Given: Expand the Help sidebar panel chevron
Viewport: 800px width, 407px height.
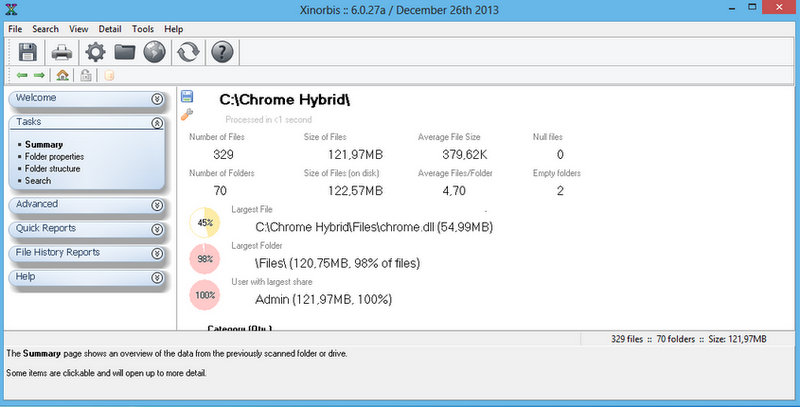Looking at the screenshot, I should tap(157, 277).
